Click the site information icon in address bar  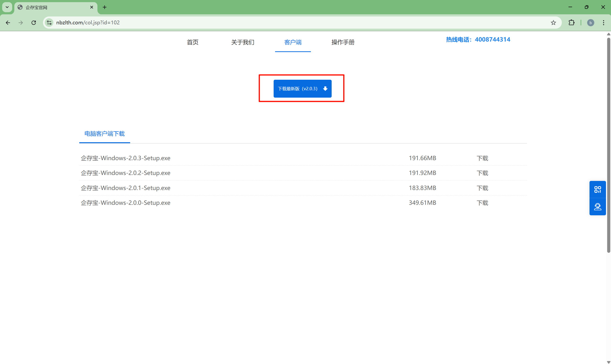coord(49,23)
